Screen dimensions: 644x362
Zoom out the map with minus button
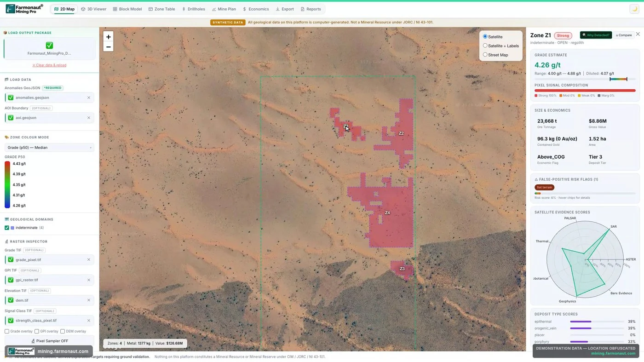109,47
